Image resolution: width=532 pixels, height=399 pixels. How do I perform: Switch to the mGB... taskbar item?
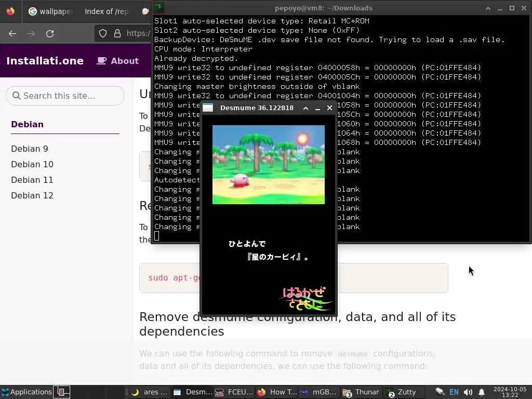[318, 392]
